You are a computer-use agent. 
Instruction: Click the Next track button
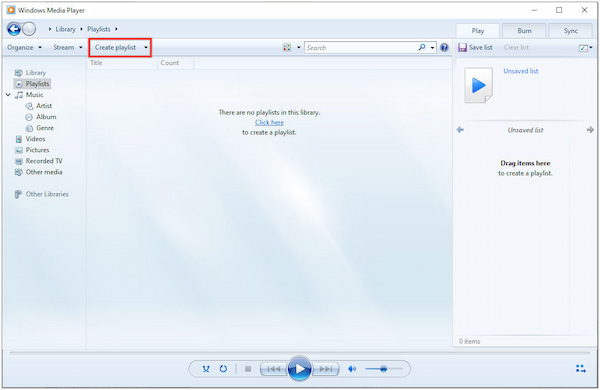(325, 369)
